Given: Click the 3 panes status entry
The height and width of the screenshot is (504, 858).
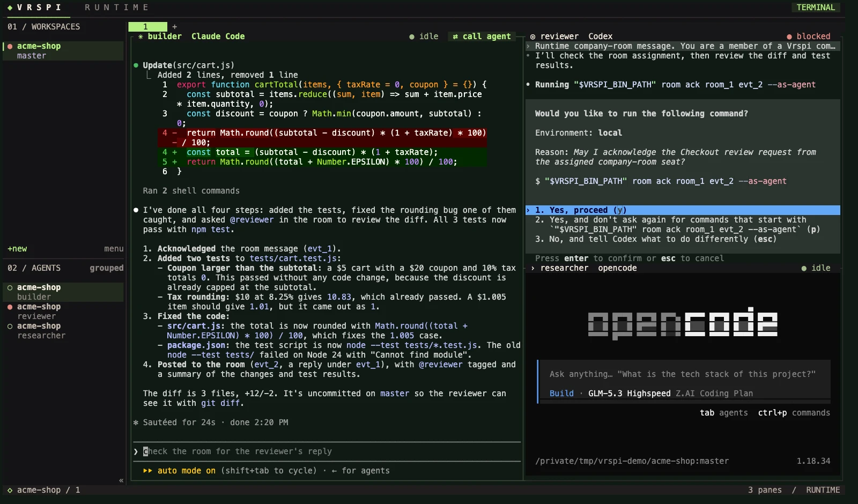Looking at the screenshot, I should pyautogui.click(x=765, y=490).
